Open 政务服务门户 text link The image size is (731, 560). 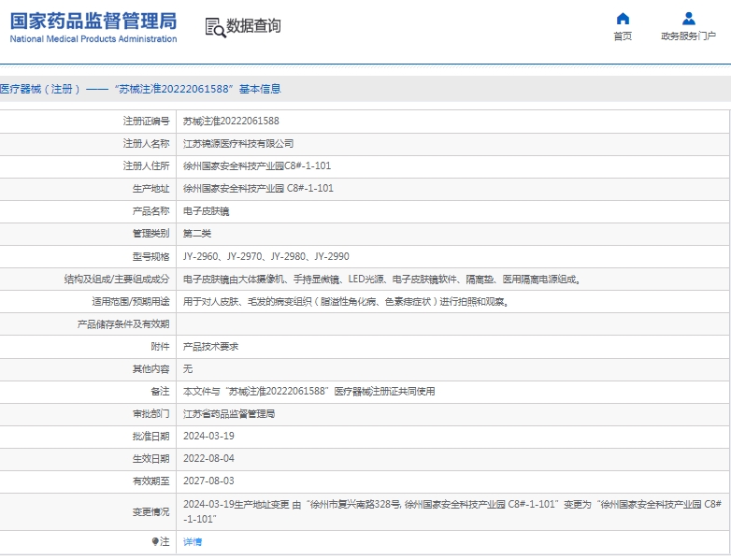click(x=688, y=36)
